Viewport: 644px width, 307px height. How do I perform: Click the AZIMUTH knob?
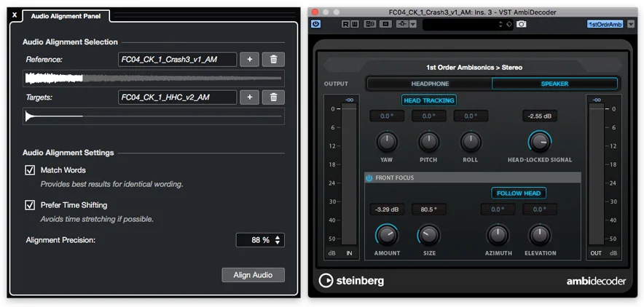pyautogui.click(x=498, y=235)
